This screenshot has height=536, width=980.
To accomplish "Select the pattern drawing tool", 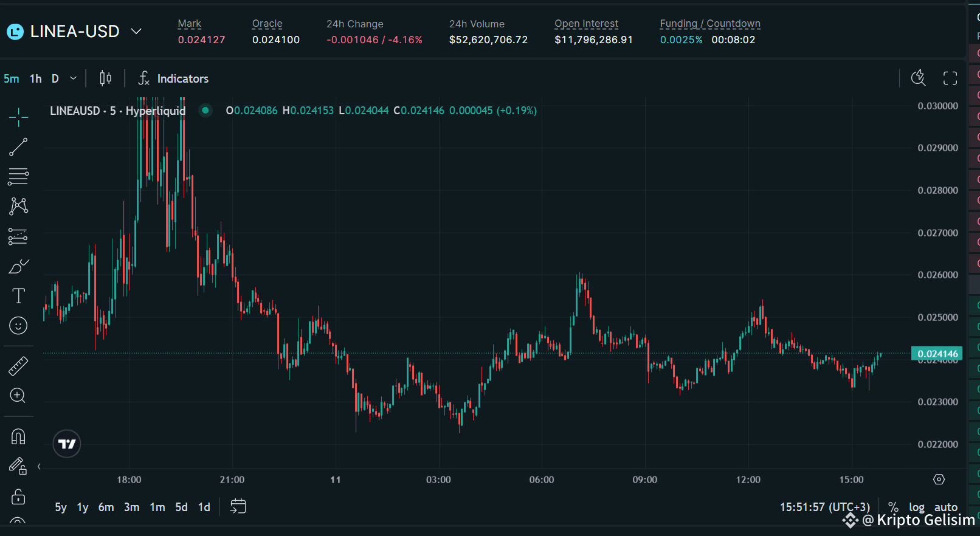I will [18, 206].
